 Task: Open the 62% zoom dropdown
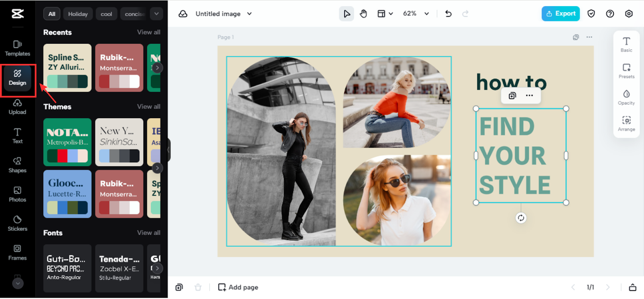[416, 14]
